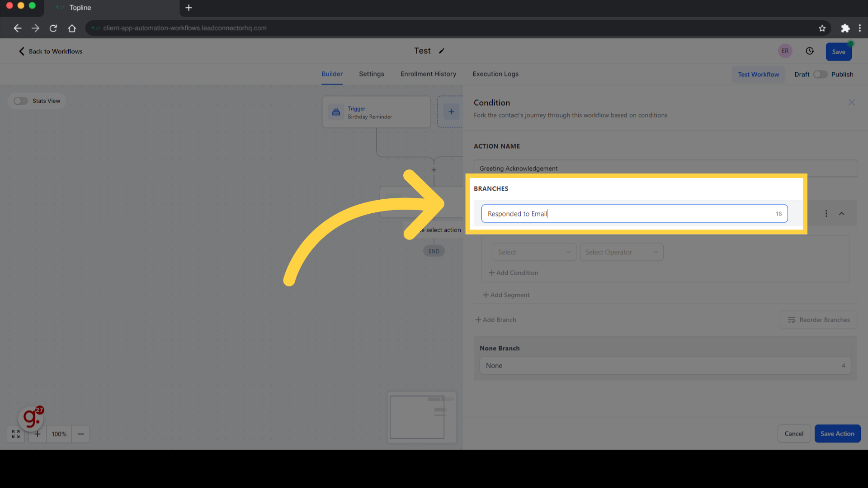Click the END node on canvas
Screen dimensions: 868x488
click(x=434, y=251)
